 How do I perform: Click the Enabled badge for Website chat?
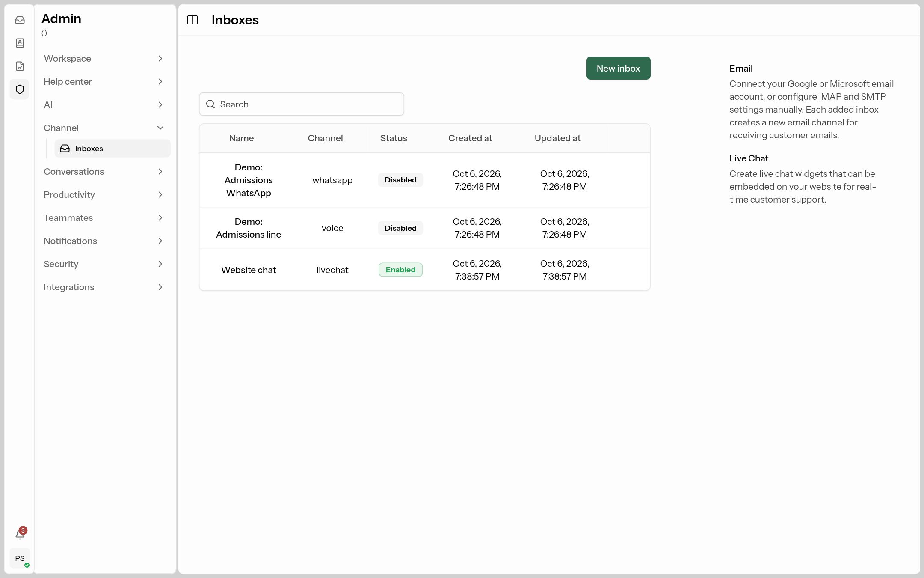coord(400,270)
